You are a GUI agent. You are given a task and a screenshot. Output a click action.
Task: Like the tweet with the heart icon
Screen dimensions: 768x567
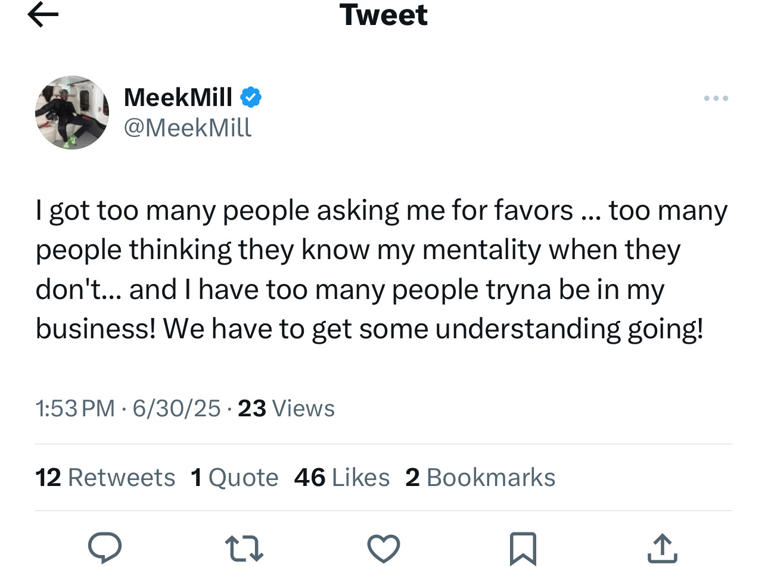384,547
